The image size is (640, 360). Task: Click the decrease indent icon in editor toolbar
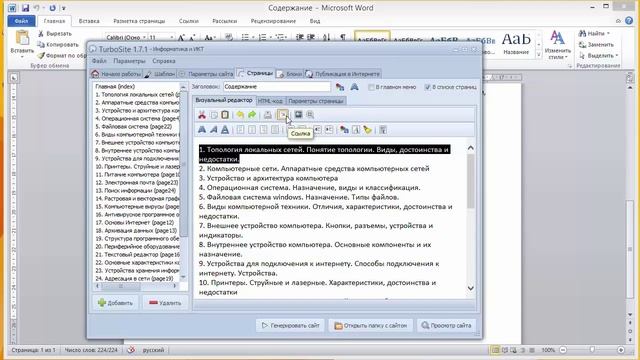click(x=317, y=130)
